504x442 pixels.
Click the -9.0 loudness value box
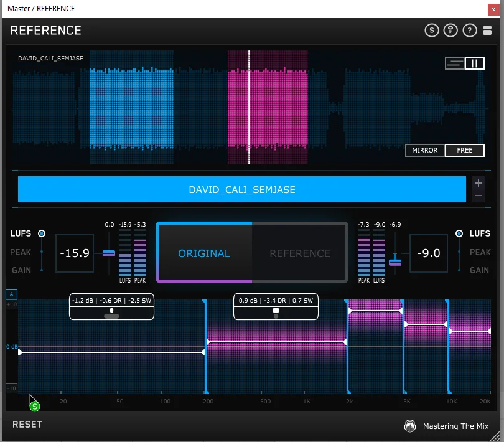tap(429, 253)
